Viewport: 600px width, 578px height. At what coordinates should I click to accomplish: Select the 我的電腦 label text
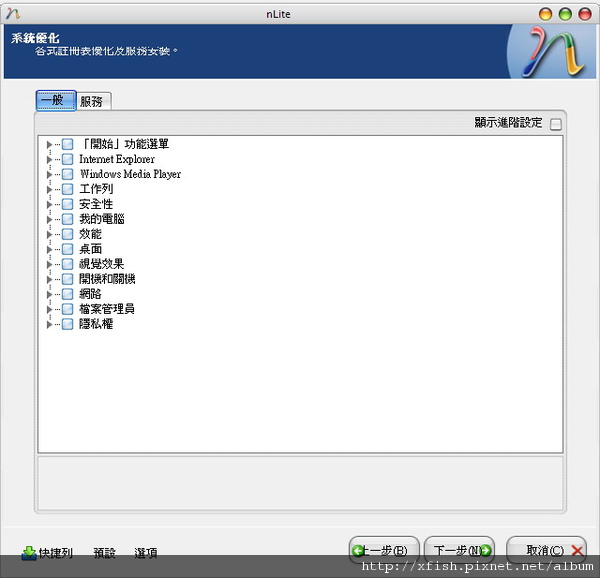(102, 219)
